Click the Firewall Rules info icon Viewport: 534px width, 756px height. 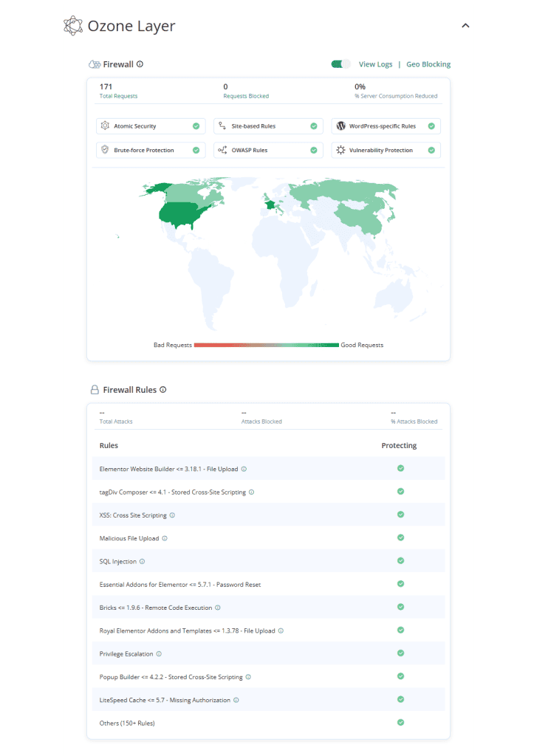pos(163,390)
